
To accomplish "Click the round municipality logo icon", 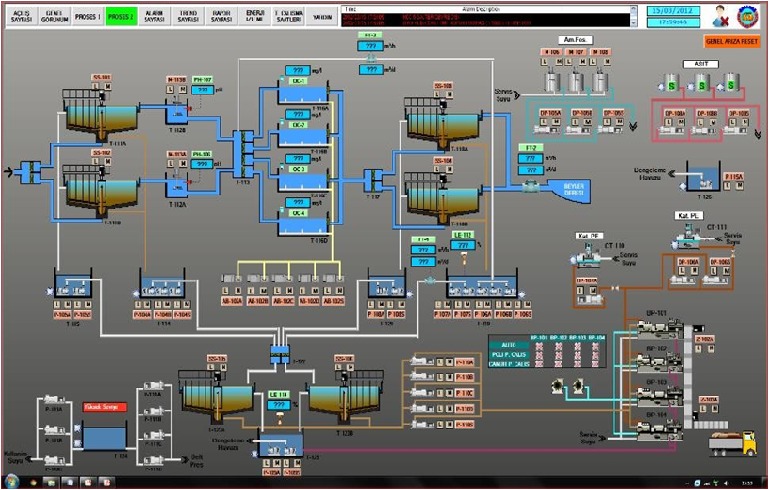I will pyautogui.click(x=747, y=17).
